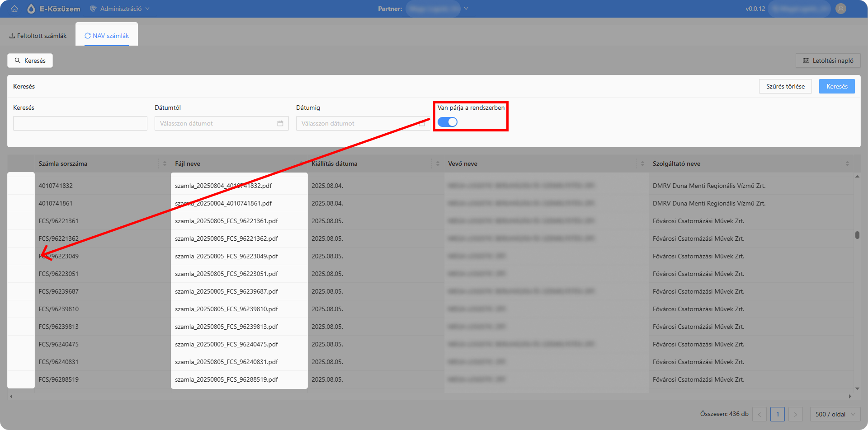Focus the Keresés text input field
This screenshot has width=868, height=430.
(80, 123)
